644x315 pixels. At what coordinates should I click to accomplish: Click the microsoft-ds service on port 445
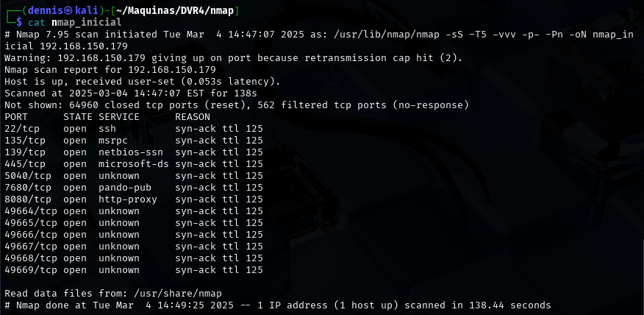click(134, 164)
